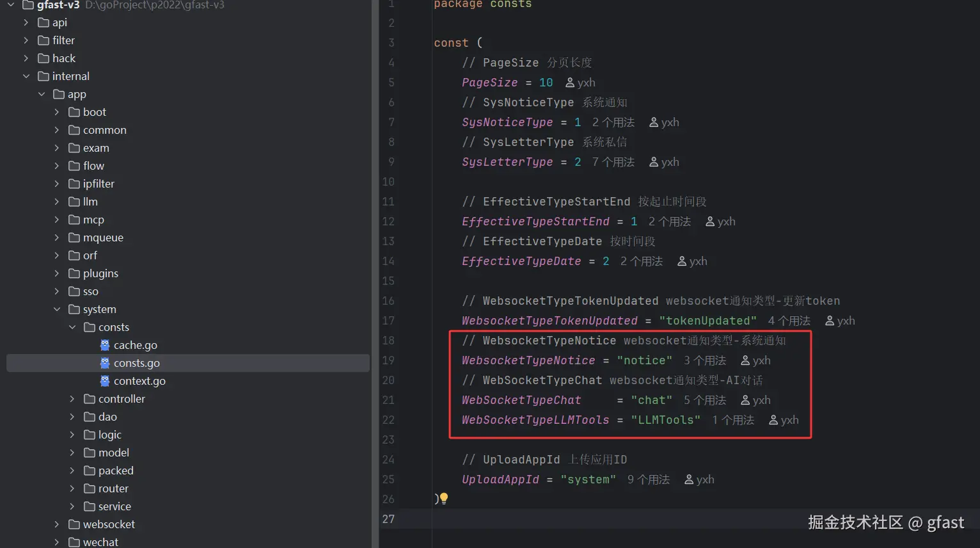Select the common folder row
The height and width of the screenshot is (548, 980).
coord(188,130)
